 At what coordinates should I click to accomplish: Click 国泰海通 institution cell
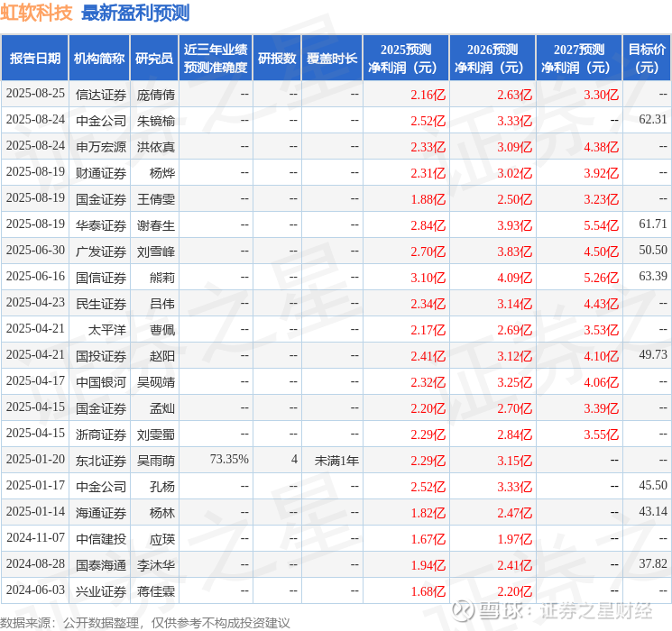[101, 565]
